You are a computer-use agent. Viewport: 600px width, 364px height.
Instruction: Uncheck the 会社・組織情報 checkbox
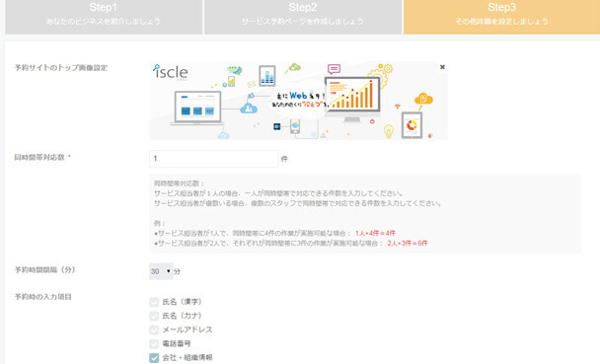point(154,357)
